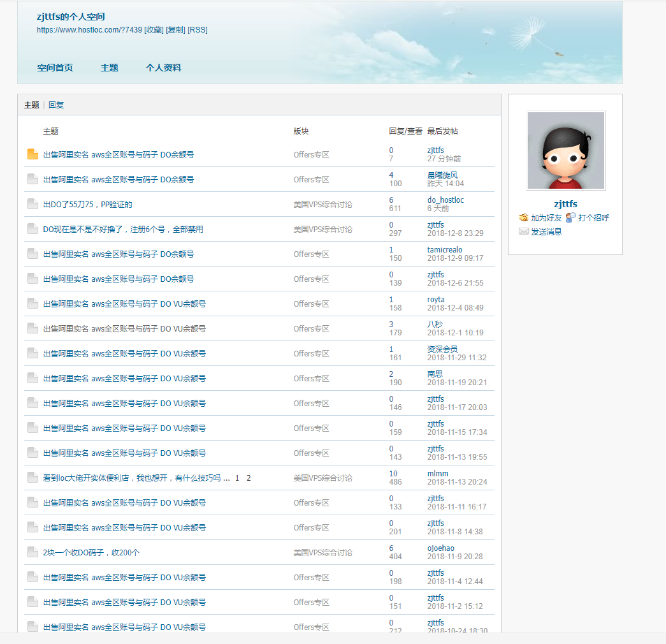Open last poster 南思 profile

[x=435, y=374]
